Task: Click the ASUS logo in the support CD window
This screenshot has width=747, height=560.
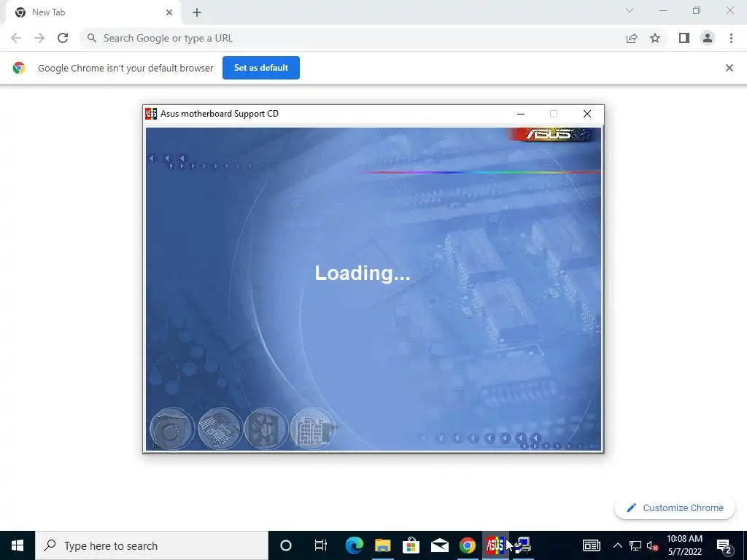Action: [x=549, y=135]
